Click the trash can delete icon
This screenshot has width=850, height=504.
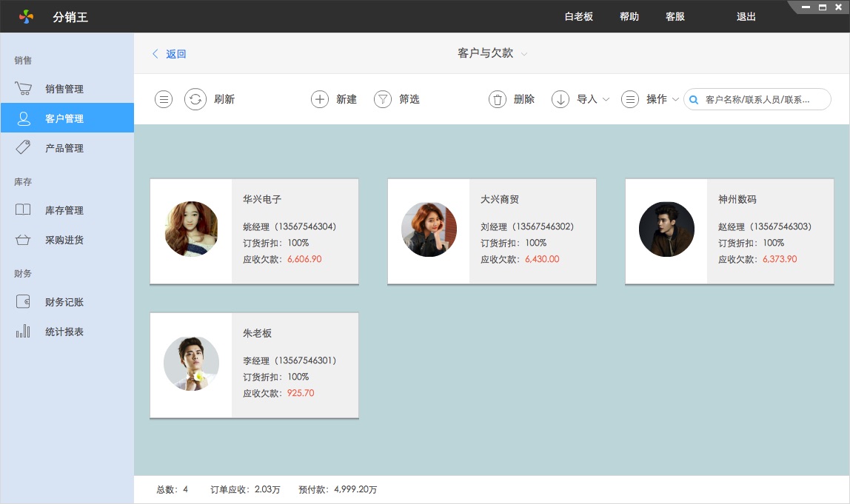498,99
